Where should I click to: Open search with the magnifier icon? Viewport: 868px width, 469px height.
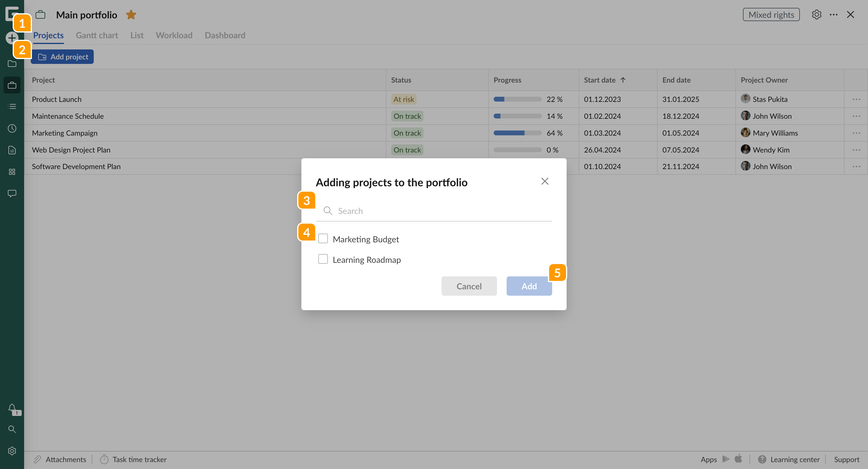[x=12, y=429]
